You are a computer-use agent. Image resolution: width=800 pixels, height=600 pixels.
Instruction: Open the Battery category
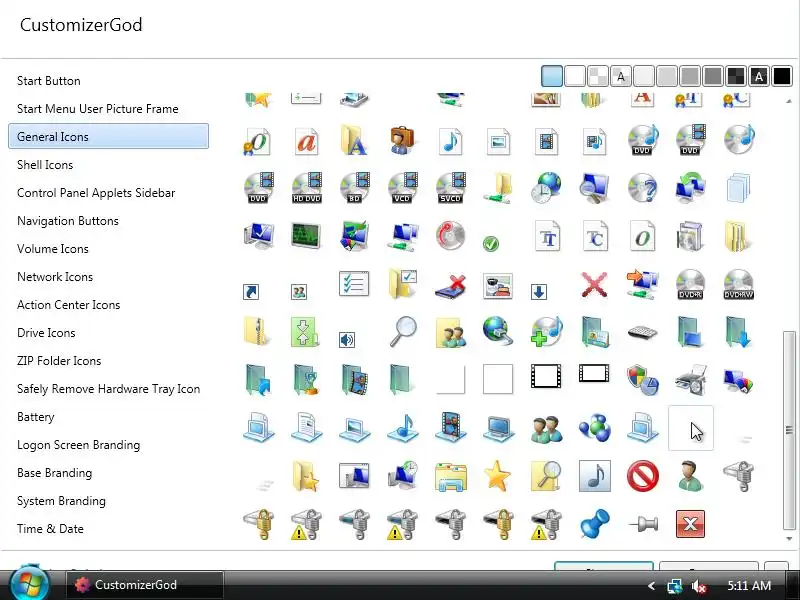pyautogui.click(x=108, y=417)
